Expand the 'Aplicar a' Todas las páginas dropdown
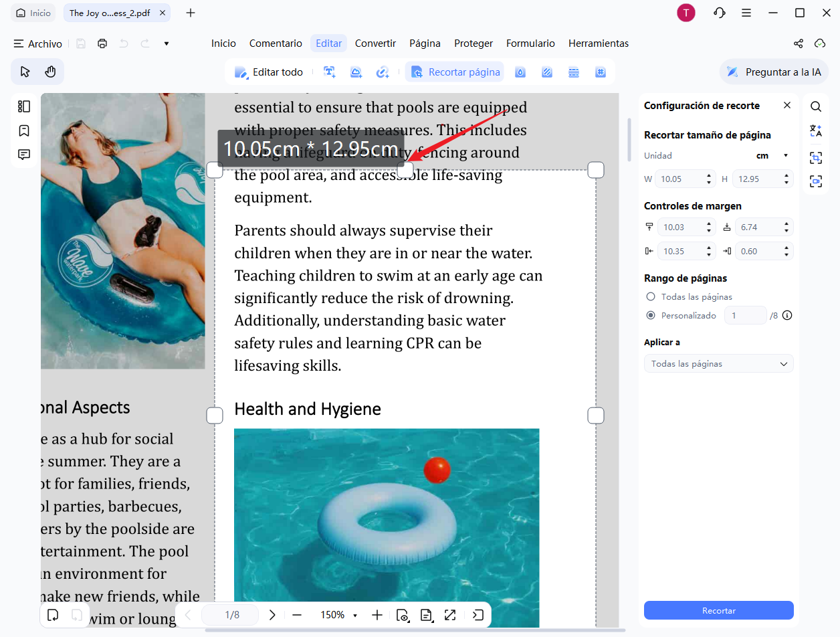The height and width of the screenshot is (637, 840). [719, 364]
